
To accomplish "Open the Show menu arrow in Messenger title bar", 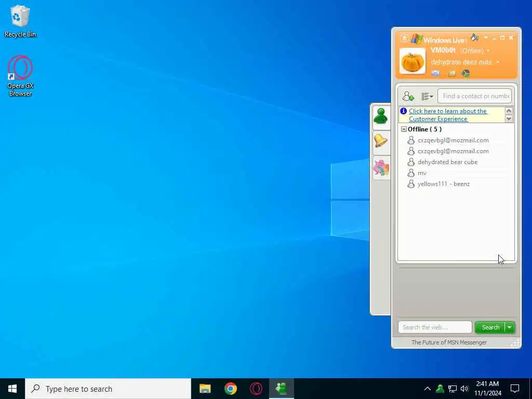I will click(x=486, y=37).
